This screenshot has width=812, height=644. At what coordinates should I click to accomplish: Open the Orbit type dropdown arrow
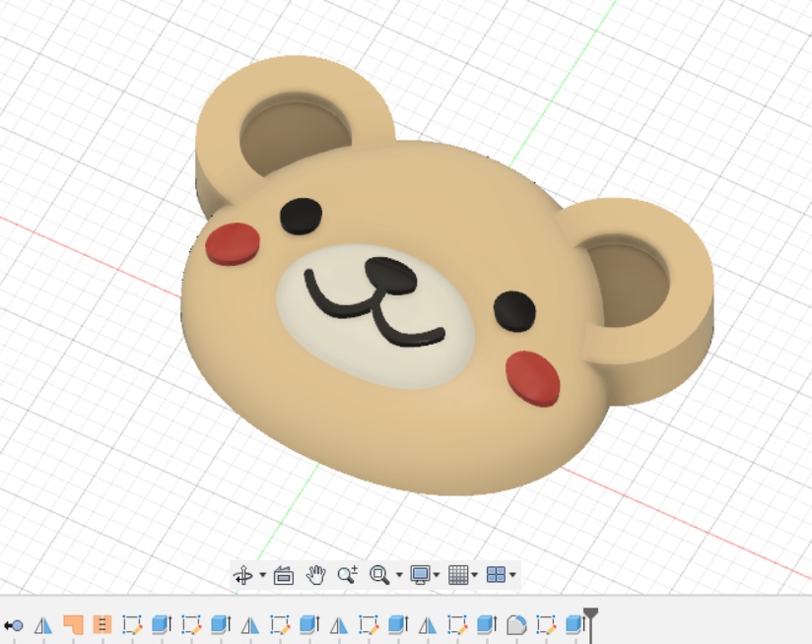(262, 575)
